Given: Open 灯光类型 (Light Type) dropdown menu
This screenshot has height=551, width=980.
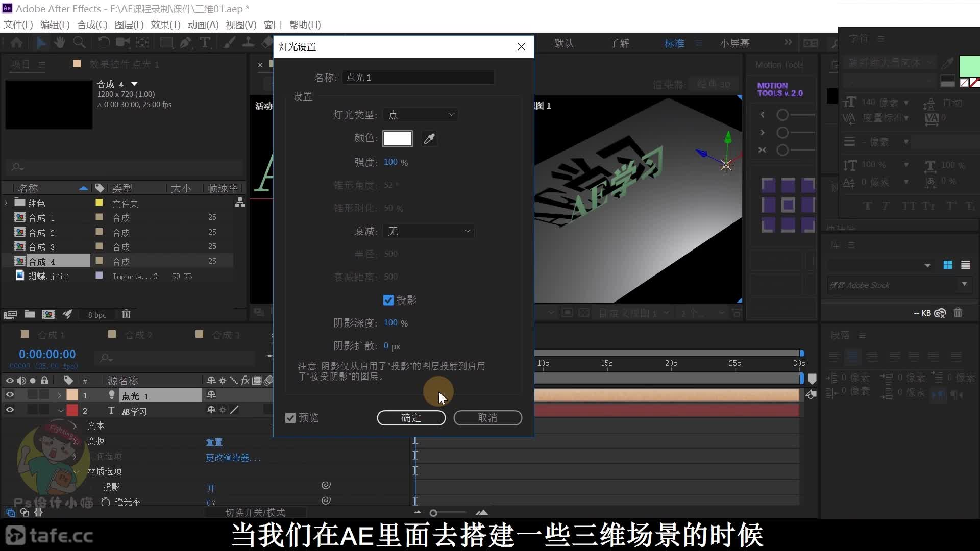Looking at the screenshot, I should 421,114.
